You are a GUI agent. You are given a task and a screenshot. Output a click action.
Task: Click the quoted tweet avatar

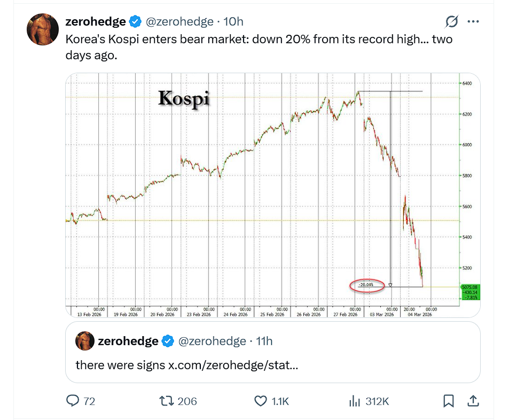coord(85,341)
